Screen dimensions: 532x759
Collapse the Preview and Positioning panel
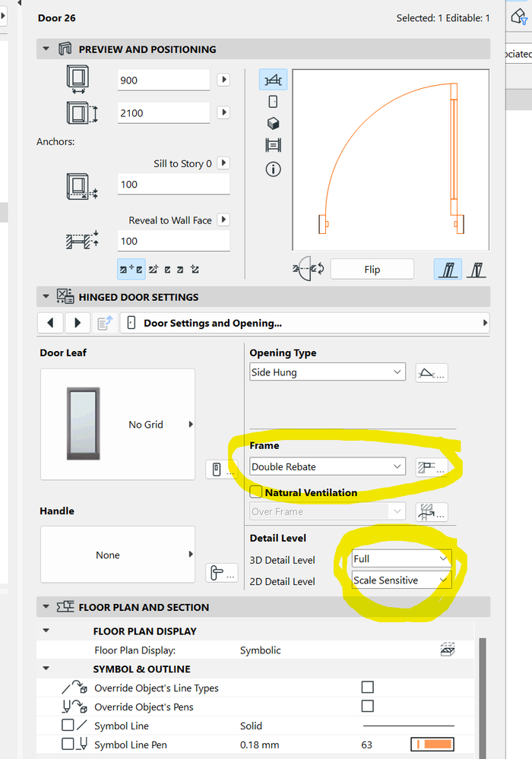(x=46, y=49)
